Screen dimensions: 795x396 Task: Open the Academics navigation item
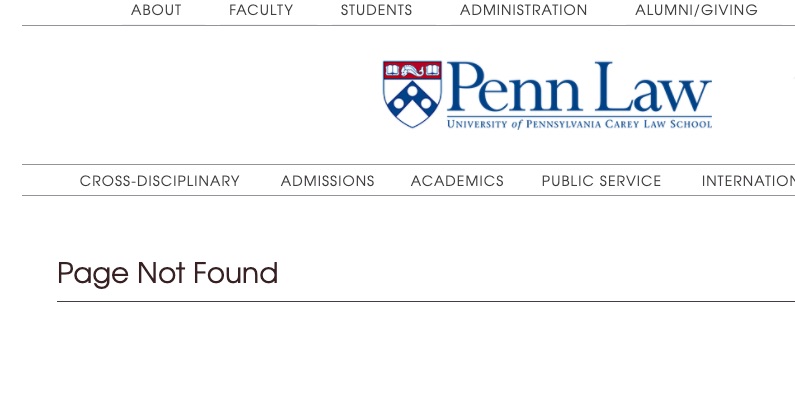(x=457, y=181)
